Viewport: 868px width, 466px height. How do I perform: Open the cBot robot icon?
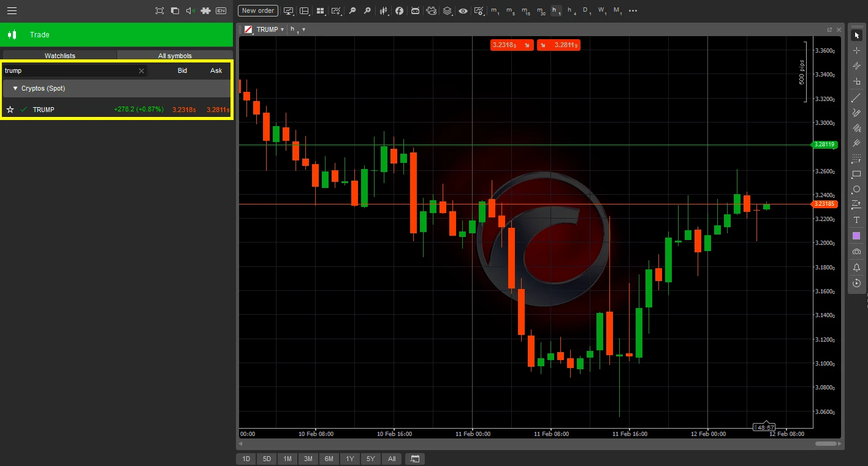[416, 11]
